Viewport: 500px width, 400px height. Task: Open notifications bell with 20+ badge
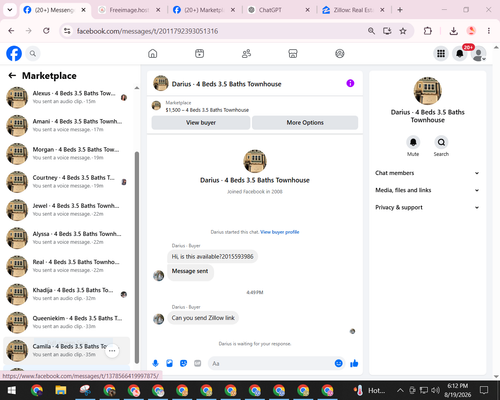(x=460, y=53)
